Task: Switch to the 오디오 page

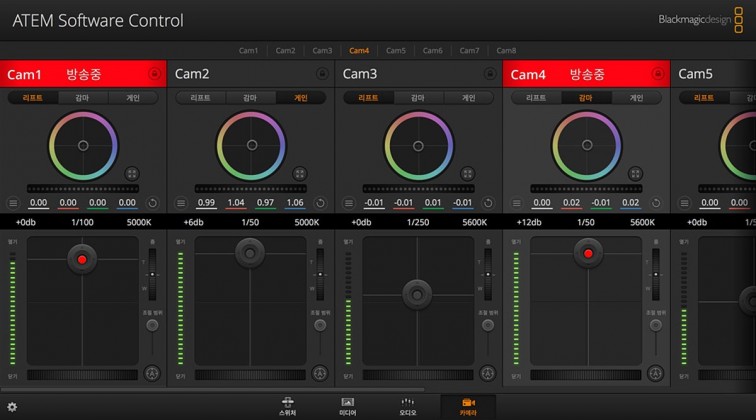Action: (x=407, y=406)
